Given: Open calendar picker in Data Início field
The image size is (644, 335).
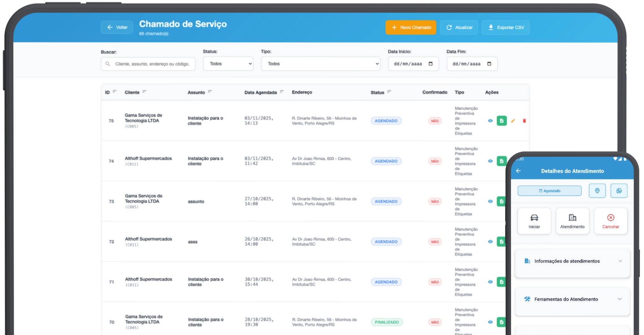Looking at the screenshot, I should 431,64.
